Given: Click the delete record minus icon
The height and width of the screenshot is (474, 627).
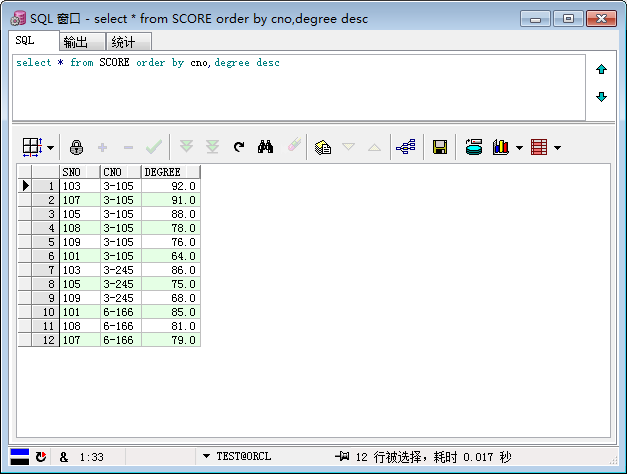Looking at the screenshot, I should (x=128, y=148).
